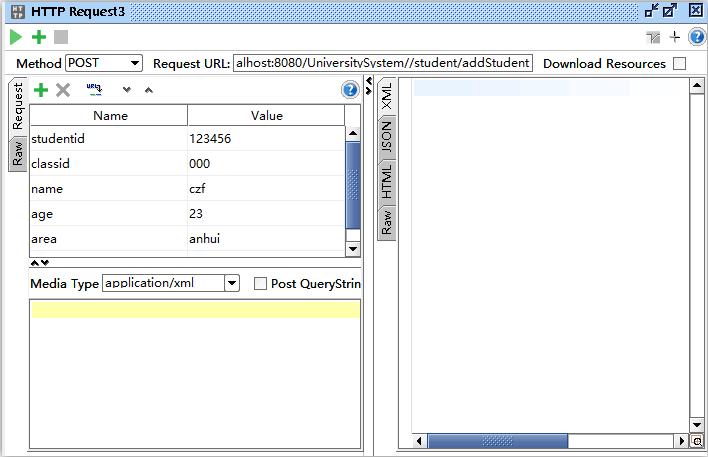Close the HTTP Request3 panel

click(x=696, y=10)
